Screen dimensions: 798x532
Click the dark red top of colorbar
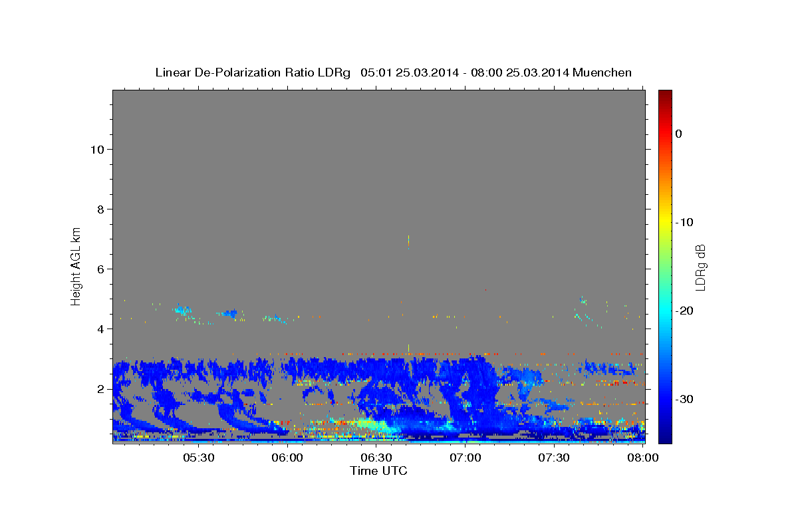point(665,94)
